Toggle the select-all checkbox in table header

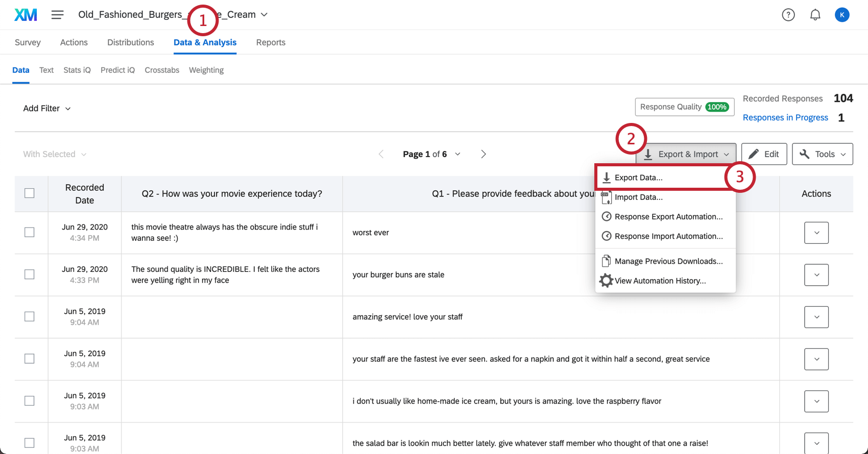tap(30, 193)
